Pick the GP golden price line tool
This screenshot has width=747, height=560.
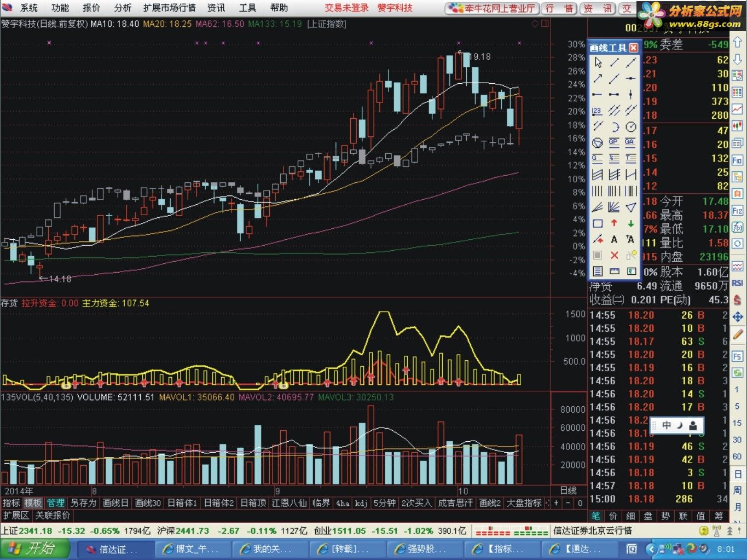[x=614, y=143]
